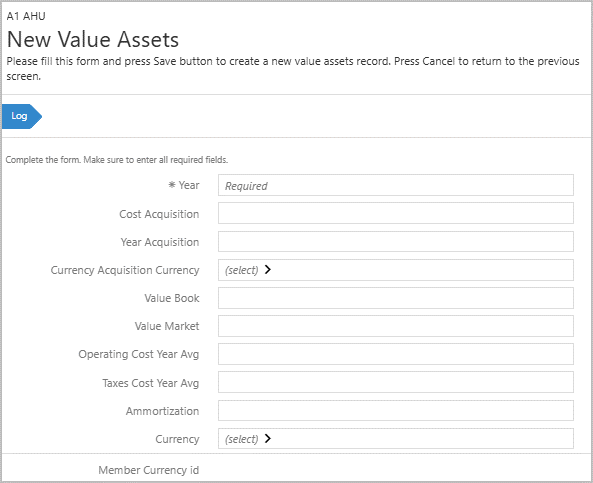Click the chevron arrow in the Currency row
Image resolution: width=593 pixels, height=483 pixels.
tap(268, 438)
